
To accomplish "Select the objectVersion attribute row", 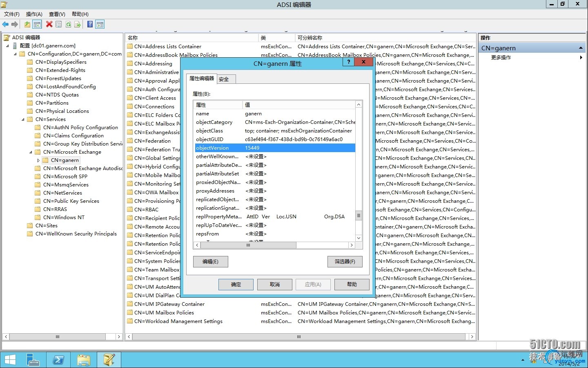I will (275, 148).
